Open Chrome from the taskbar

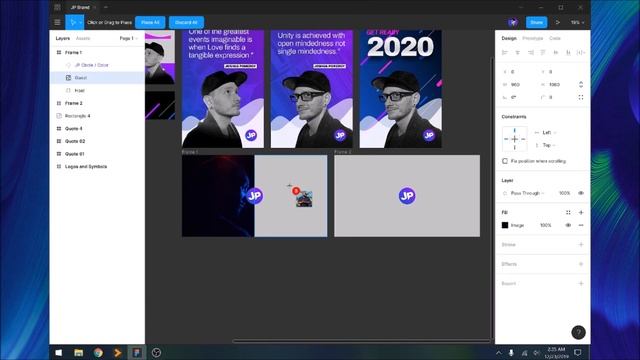pos(98,353)
